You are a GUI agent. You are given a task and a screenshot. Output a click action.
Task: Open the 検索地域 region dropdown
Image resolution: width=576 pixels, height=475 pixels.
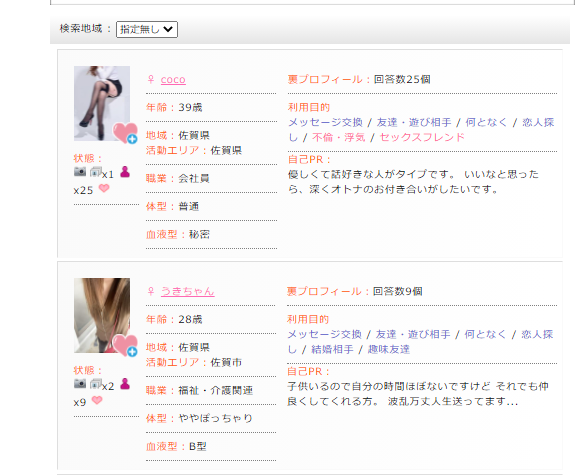click(147, 29)
